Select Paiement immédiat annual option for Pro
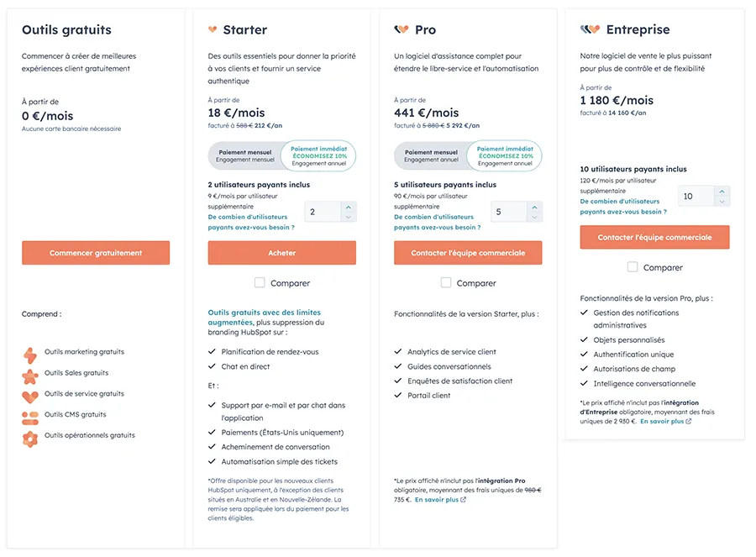 tap(505, 155)
